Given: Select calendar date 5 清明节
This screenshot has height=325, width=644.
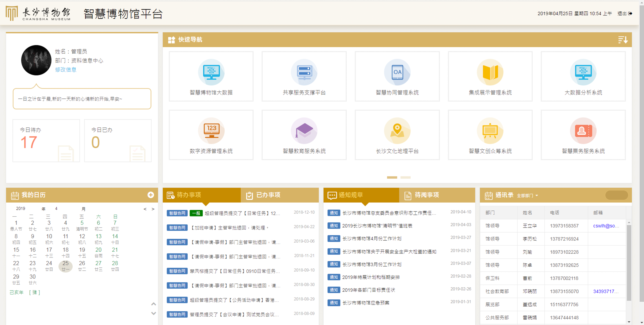Looking at the screenshot, I should [82, 225].
